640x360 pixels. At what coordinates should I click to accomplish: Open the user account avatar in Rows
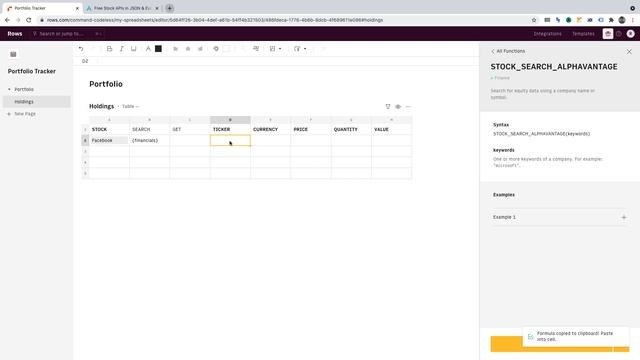point(631,34)
